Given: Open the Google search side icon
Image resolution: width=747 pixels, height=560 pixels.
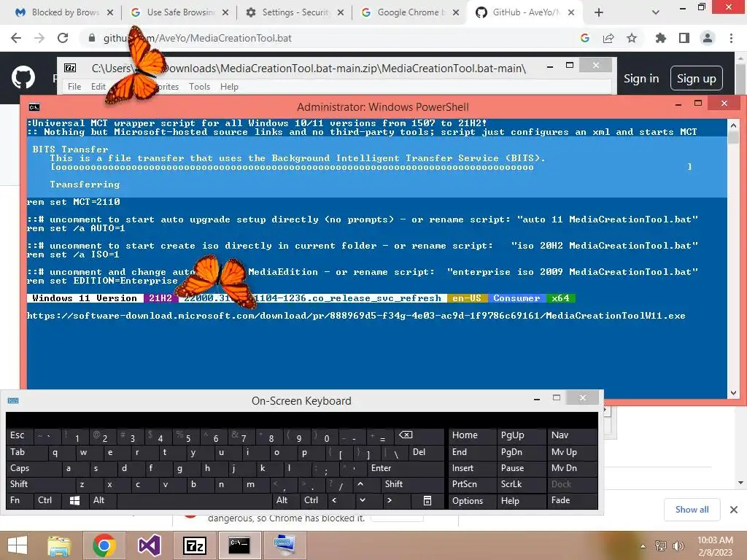Looking at the screenshot, I should coord(585,38).
